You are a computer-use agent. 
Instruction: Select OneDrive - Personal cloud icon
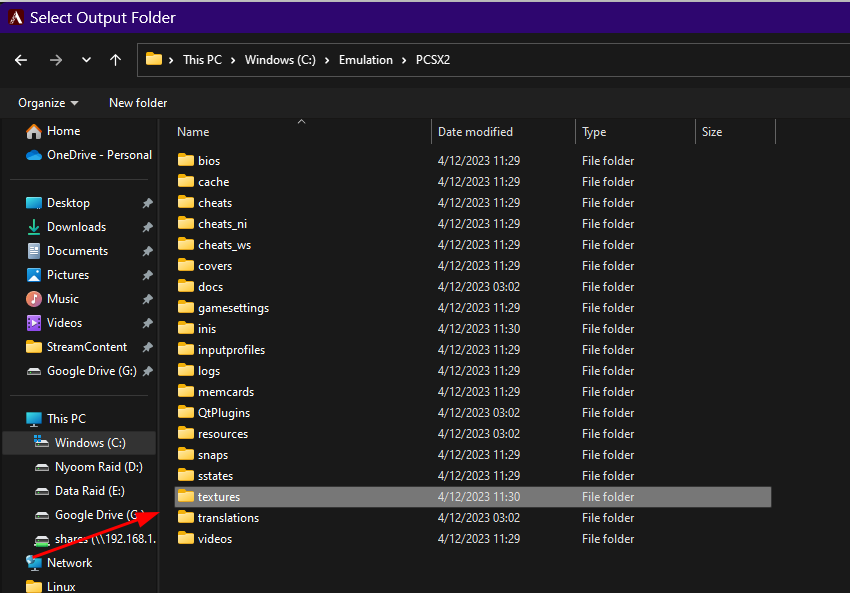(34, 155)
